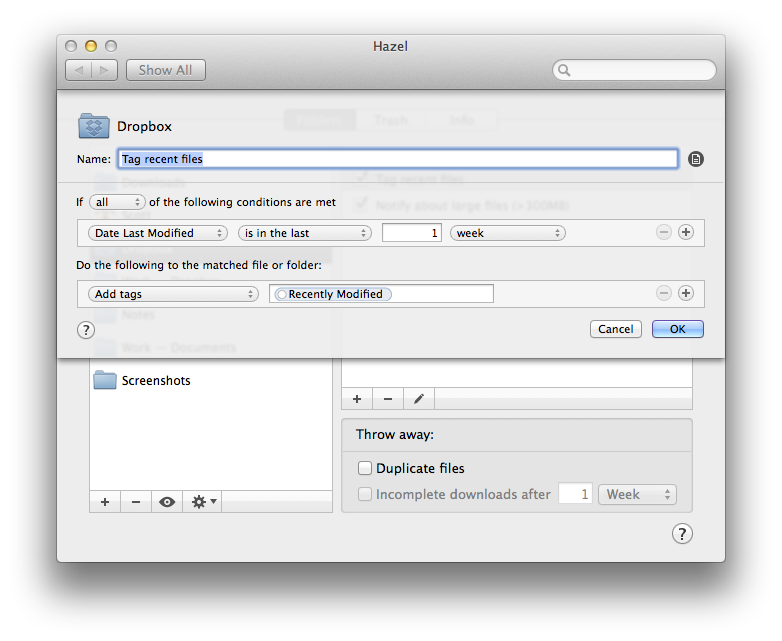
Task: Edit the selected rule with pencil icon
Action: [x=419, y=399]
